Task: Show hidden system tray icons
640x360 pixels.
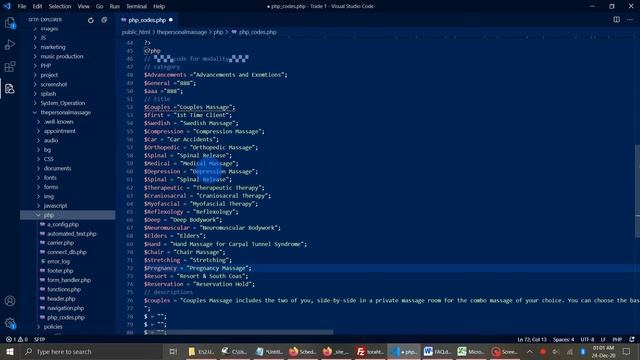Action: pyautogui.click(x=529, y=351)
